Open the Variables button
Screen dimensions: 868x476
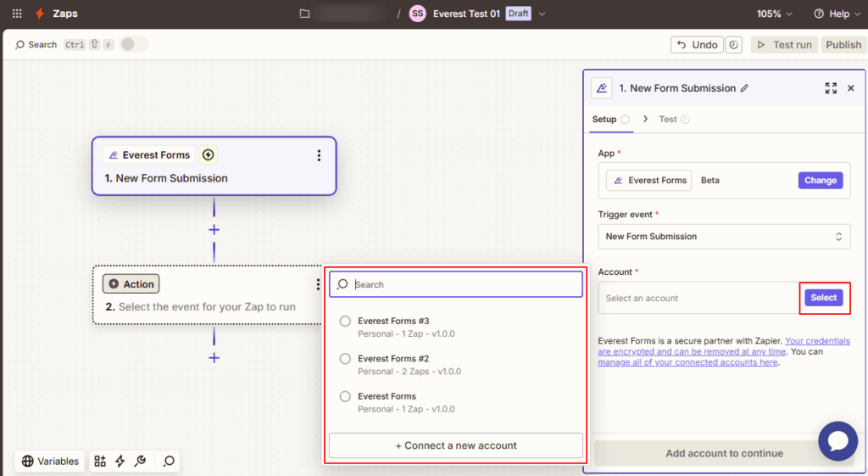point(50,461)
